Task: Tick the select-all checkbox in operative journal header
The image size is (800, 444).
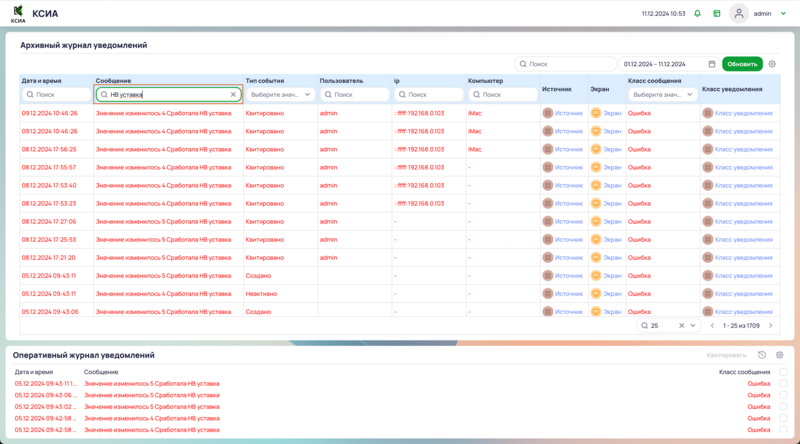Action: [x=783, y=372]
